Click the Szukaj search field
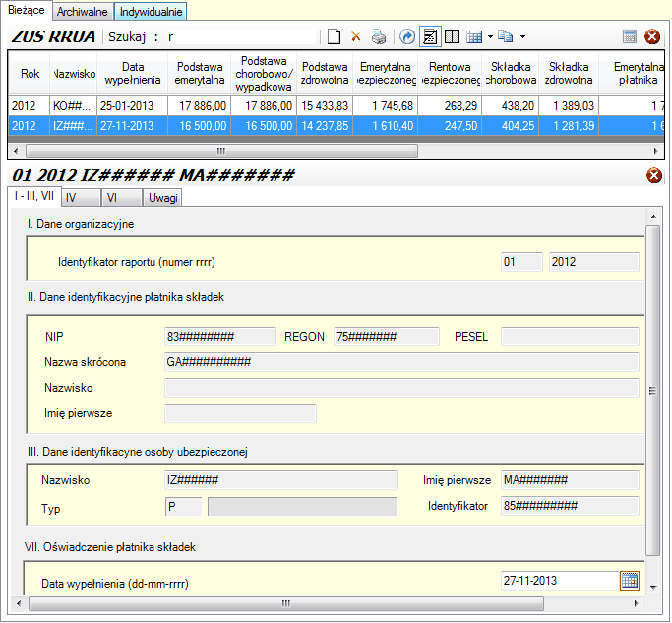 pos(240,36)
